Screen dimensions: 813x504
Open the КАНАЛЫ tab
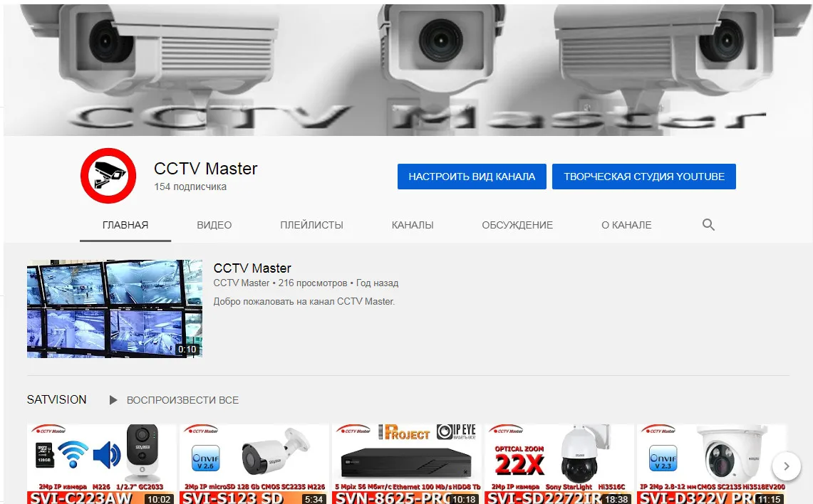(413, 226)
